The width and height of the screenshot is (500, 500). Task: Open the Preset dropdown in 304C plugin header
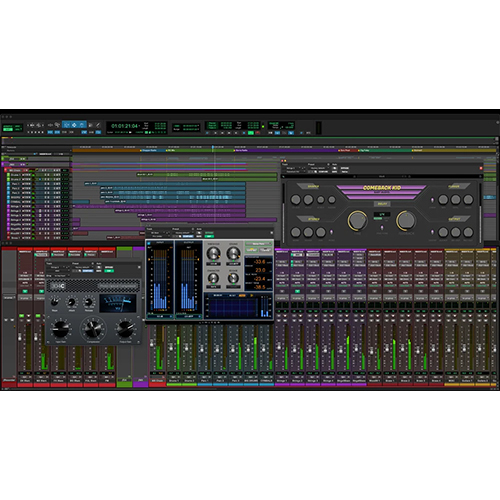coord(82,267)
